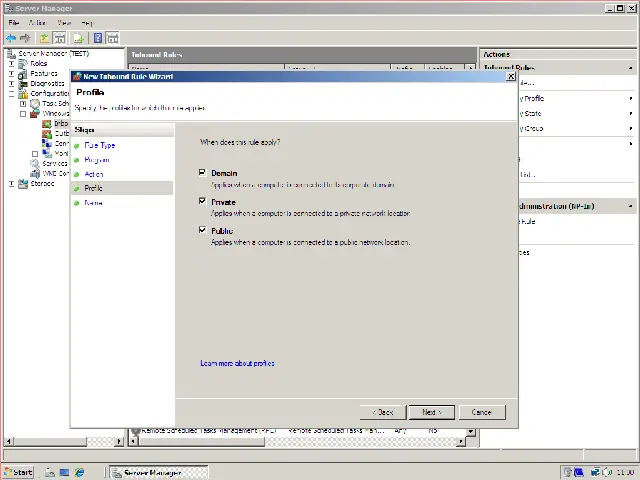Click the horizontal scrollbar under rules list
This screenshot has height=480, width=640.
(300, 441)
